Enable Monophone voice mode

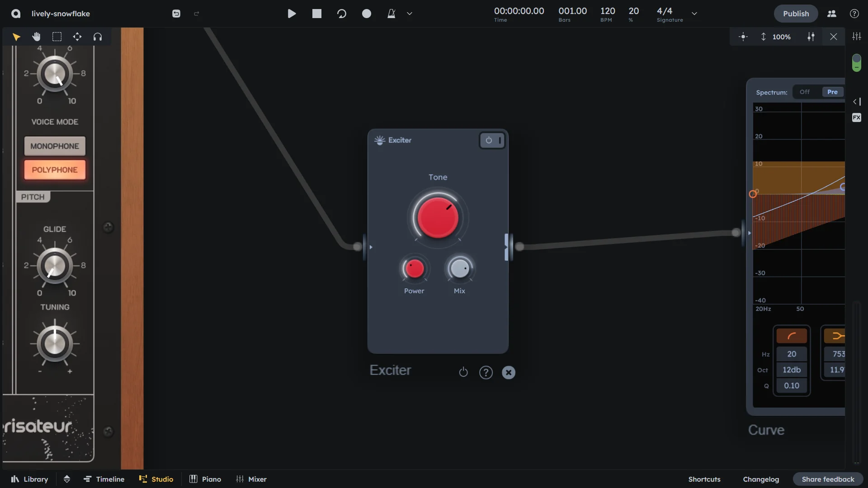point(54,146)
